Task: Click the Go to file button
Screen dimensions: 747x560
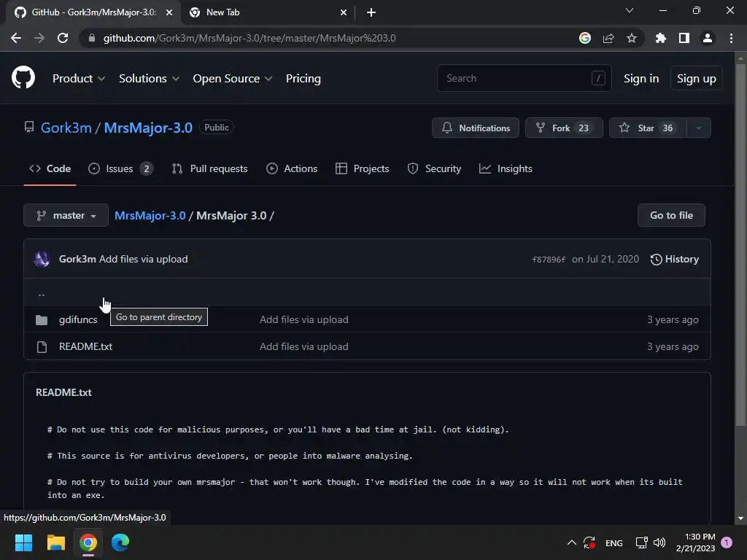Action: [671, 215]
